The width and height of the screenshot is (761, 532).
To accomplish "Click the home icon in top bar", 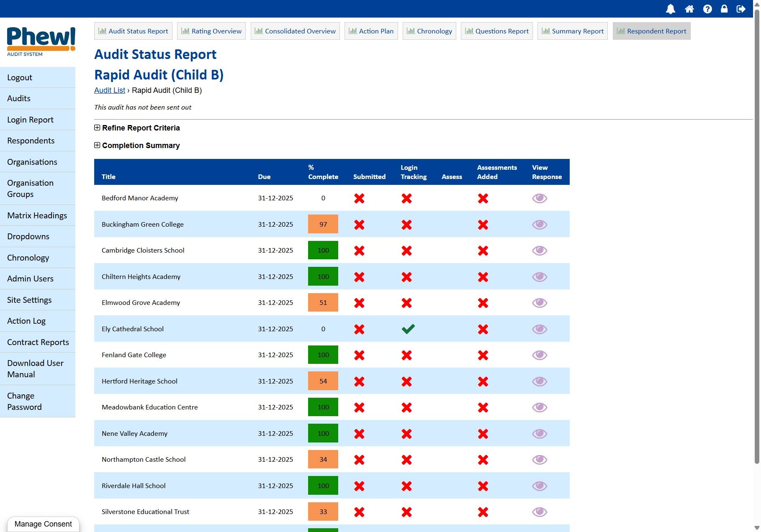I will pos(689,9).
